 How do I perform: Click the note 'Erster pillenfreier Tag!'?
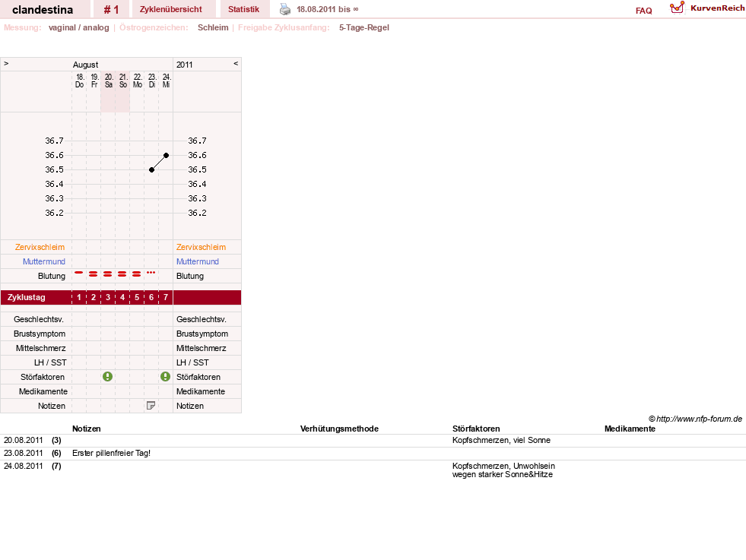pos(111,453)
